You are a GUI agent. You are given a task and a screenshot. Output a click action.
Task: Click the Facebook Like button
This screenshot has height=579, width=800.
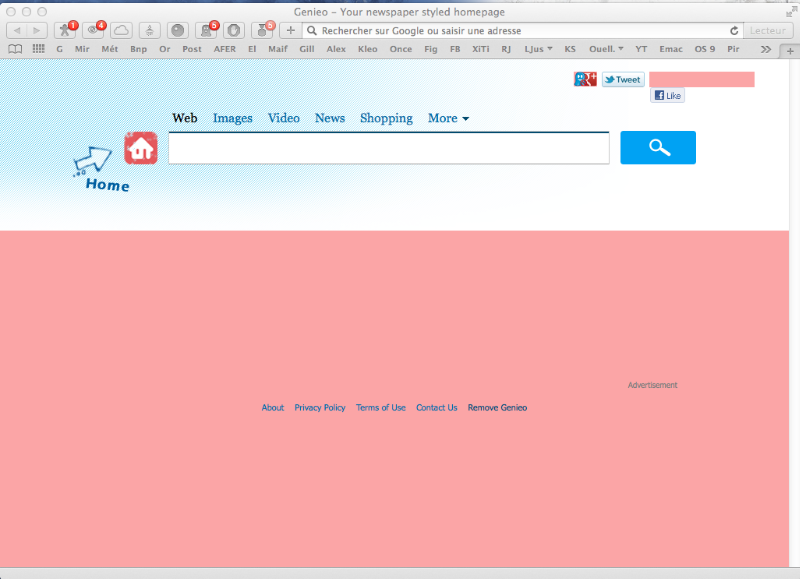coord(667,95)
